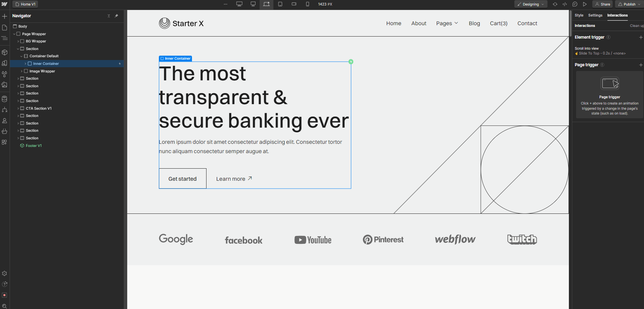Switch to the Style tab
This screenshot has width=644, height=309.
[579, 15]
